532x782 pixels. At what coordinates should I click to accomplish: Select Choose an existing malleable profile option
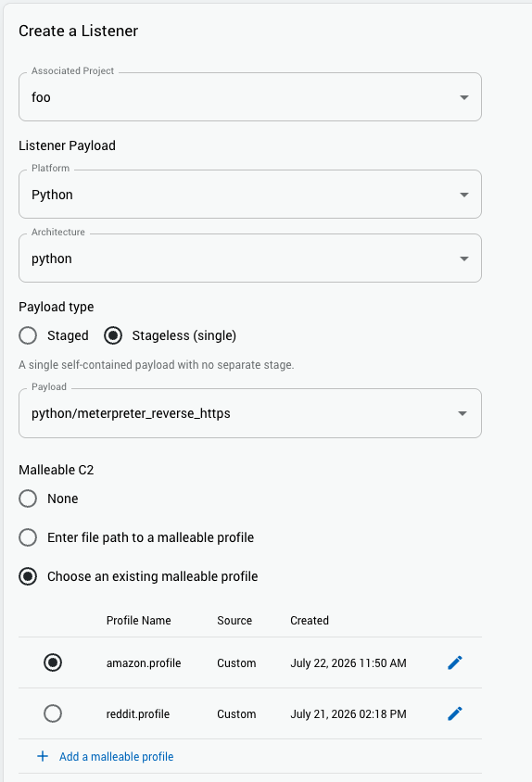click(x=28, y=576)
